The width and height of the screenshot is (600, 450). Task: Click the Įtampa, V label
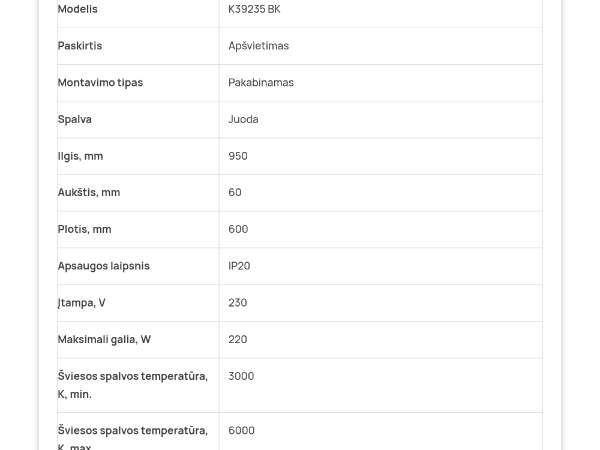(82, 303)
